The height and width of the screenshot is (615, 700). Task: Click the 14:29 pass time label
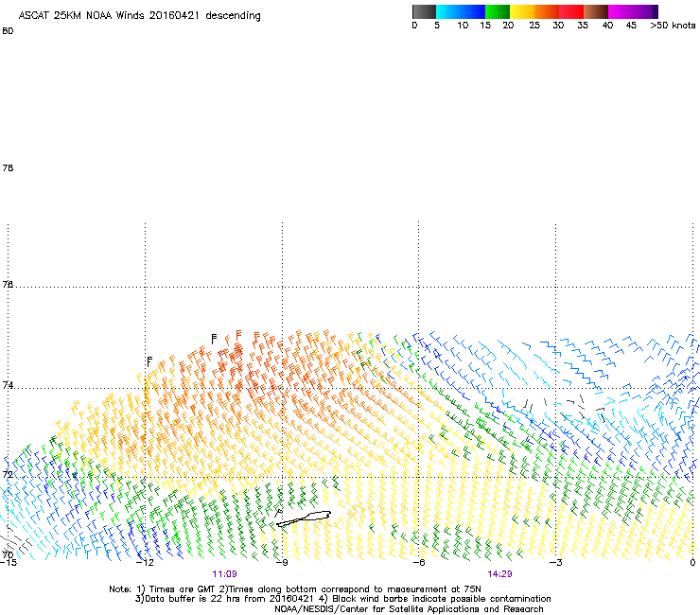[499, 574]
